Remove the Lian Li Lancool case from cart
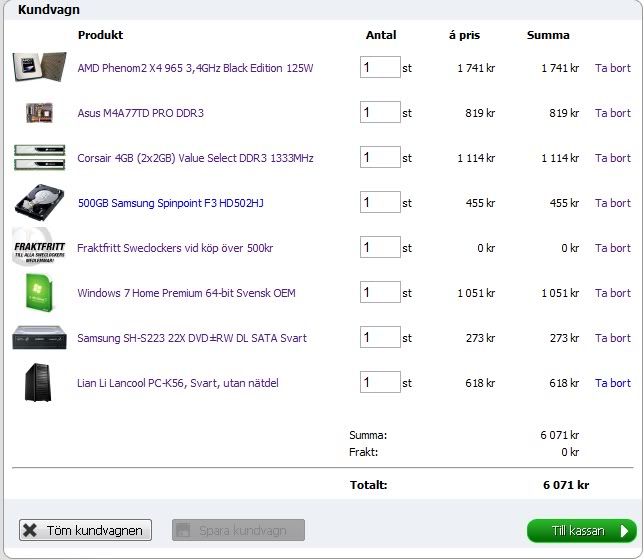Viewport: 644px width, 560px height. click(612, 383)
